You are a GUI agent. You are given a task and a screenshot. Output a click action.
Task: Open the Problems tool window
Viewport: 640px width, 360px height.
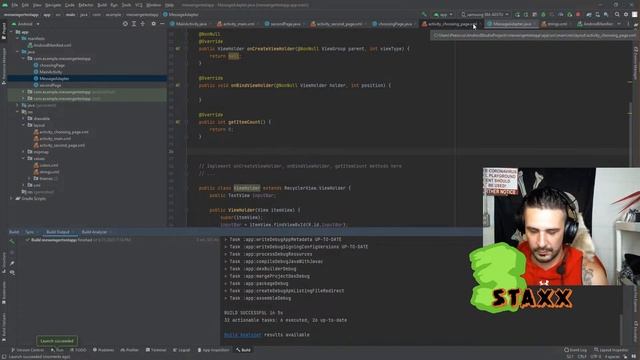pos(103,350)
